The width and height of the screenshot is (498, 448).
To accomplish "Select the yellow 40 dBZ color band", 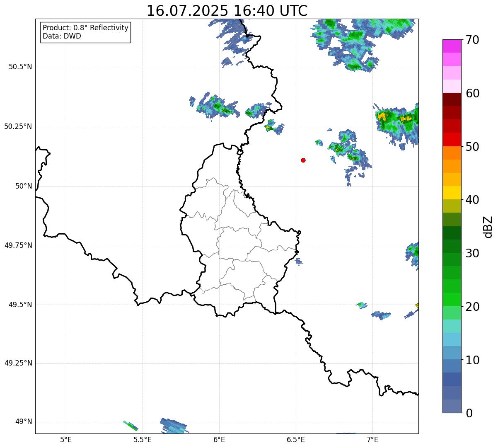I will click(452, 193).
